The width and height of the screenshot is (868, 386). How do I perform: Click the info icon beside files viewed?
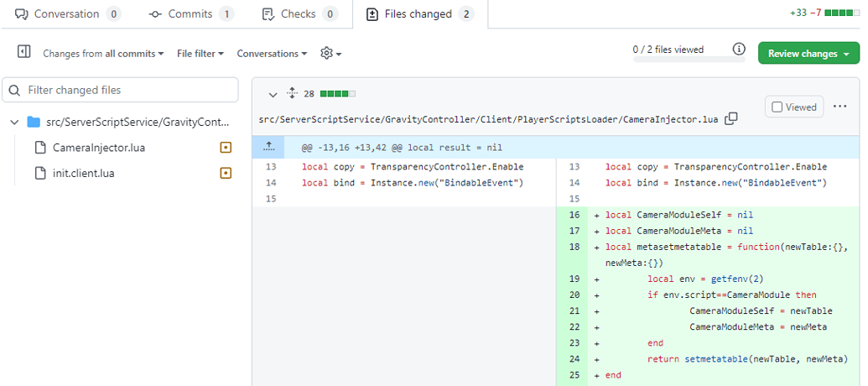(739, 50)
